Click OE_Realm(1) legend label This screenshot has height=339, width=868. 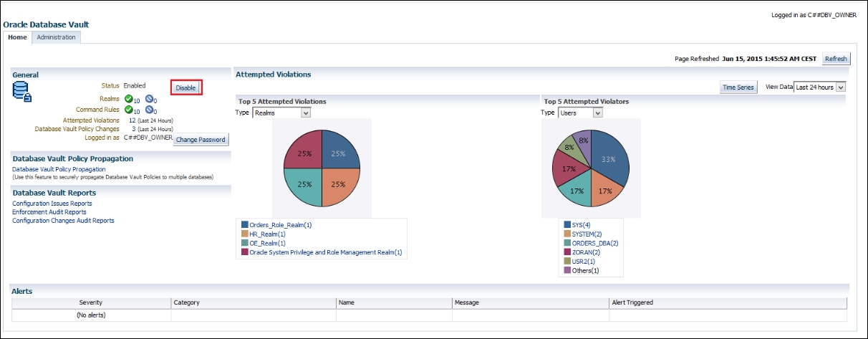point(268,243)
